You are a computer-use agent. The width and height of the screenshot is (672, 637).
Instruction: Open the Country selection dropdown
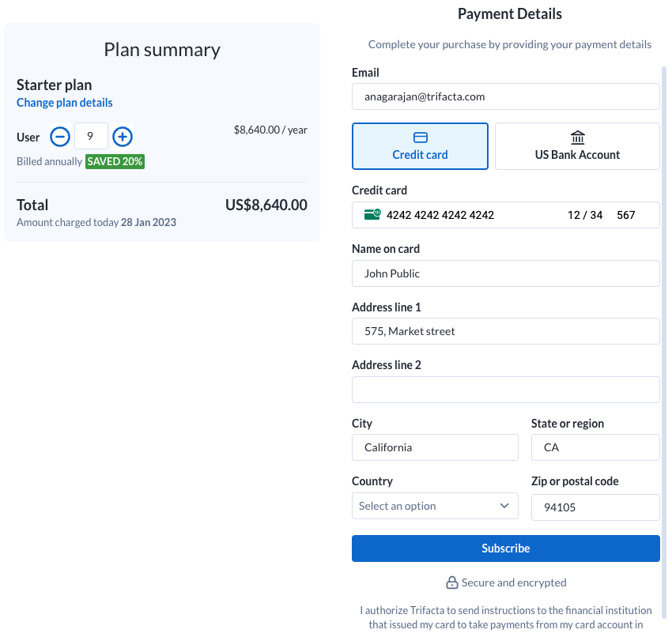tap(435, 506)
